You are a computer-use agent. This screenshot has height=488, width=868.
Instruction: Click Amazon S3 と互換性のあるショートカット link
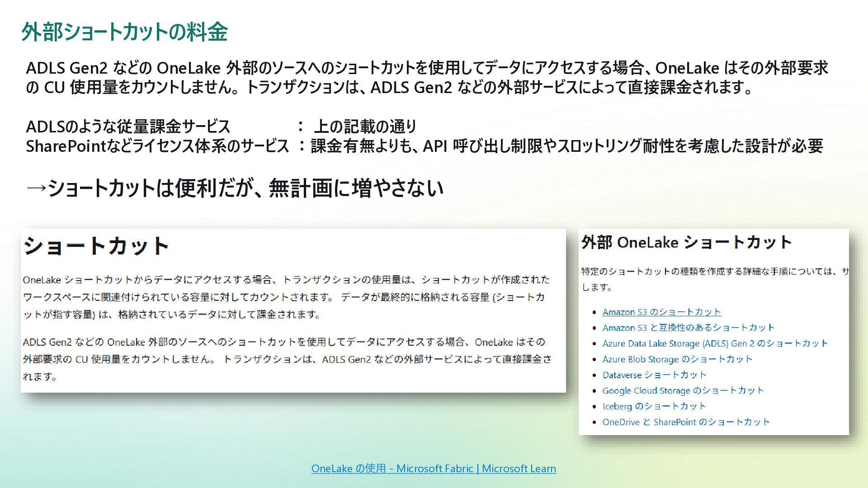(688, 328)
